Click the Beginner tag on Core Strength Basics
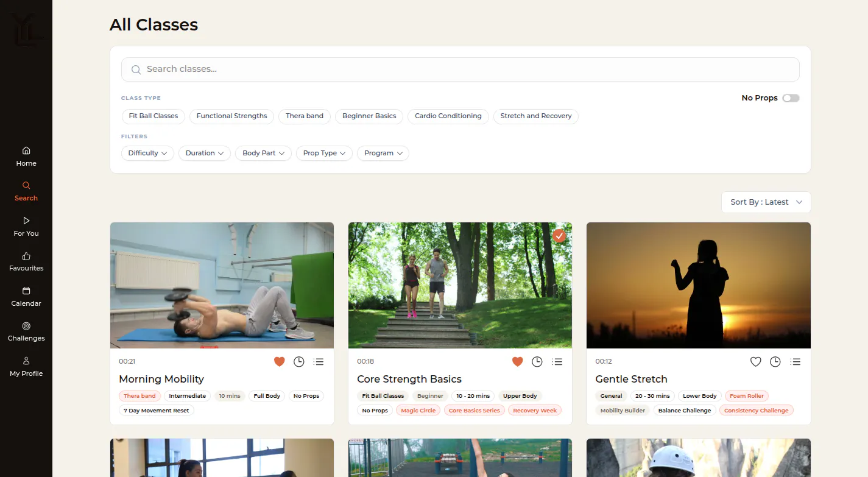Image resolution: width=868 pixels, height=477 pixels. (430, 396)
